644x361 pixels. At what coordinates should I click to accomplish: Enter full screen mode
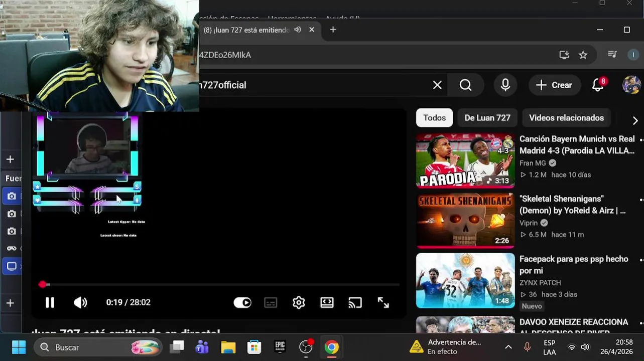(x=383, y=302)
